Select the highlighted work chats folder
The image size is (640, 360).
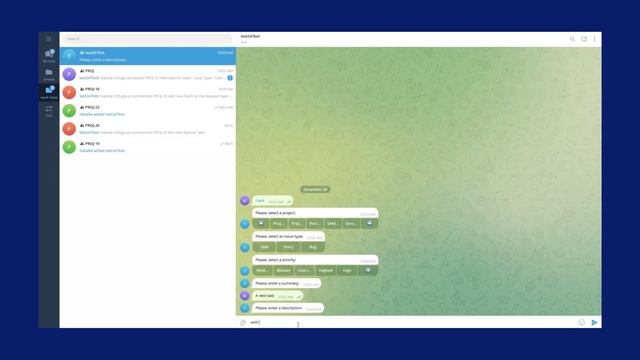pyautogui.click(x=49, y=92)
